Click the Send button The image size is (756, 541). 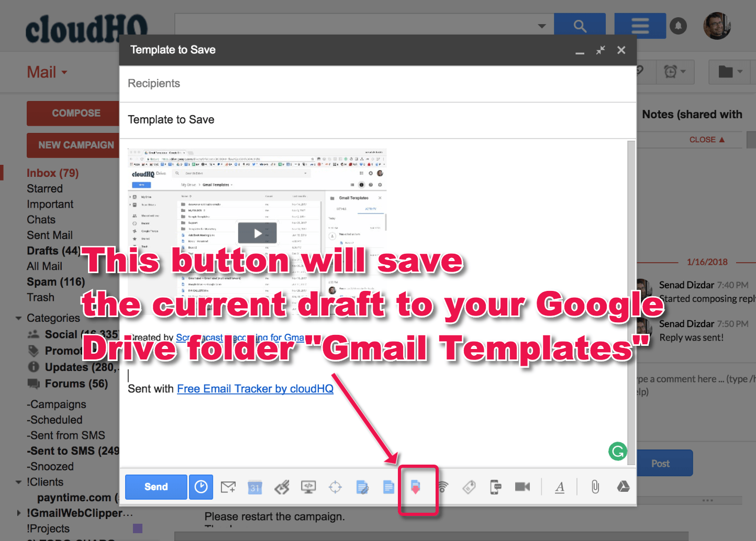pyautogui.click(x=155, y=487)
